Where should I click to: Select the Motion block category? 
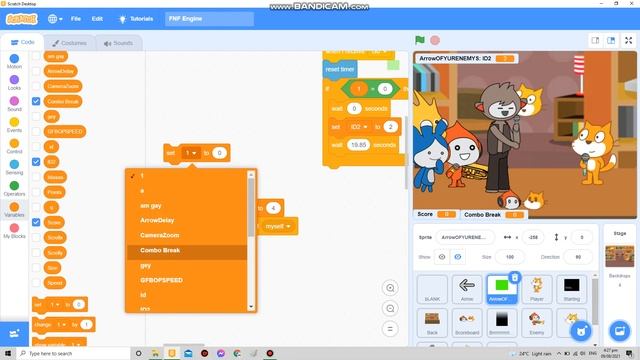14,61
